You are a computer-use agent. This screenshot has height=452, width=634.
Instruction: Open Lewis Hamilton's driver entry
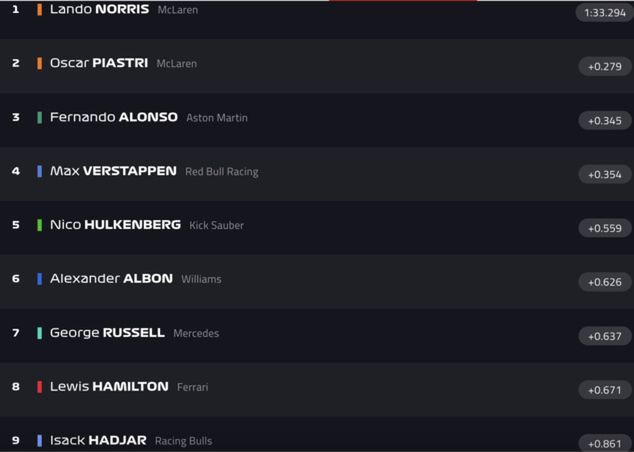click(109, 387)
